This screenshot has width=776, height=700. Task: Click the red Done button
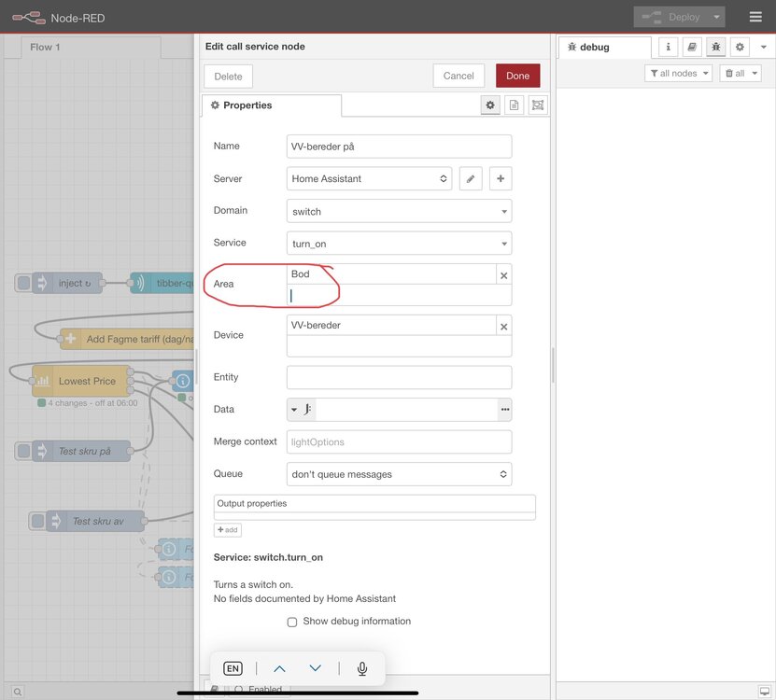tap(517, 76)
